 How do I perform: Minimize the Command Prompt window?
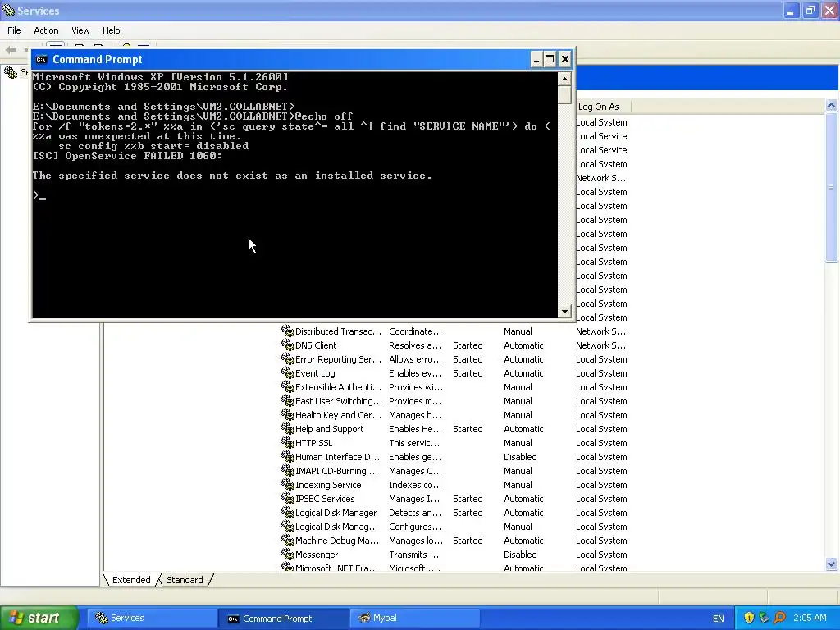[536, 59]
